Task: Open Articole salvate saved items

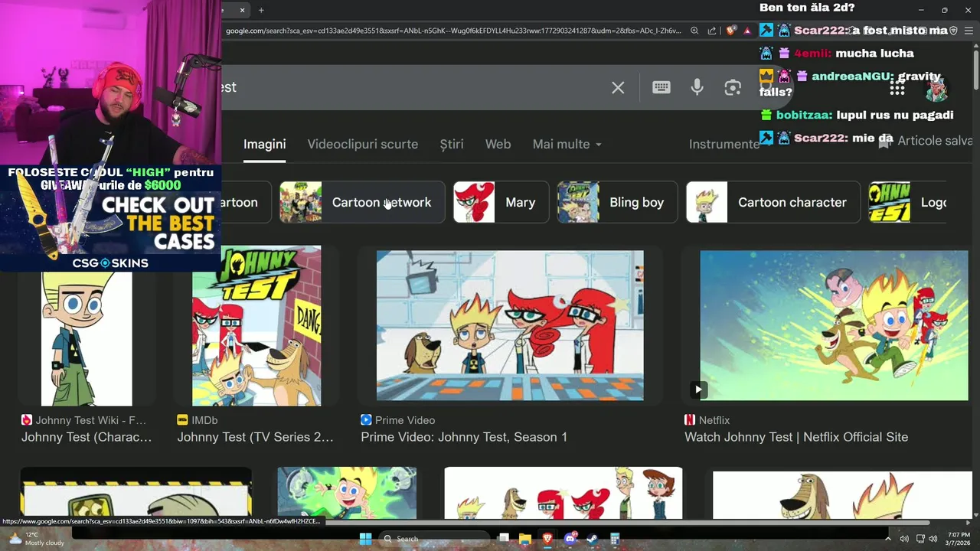Action: click(925, 141)
